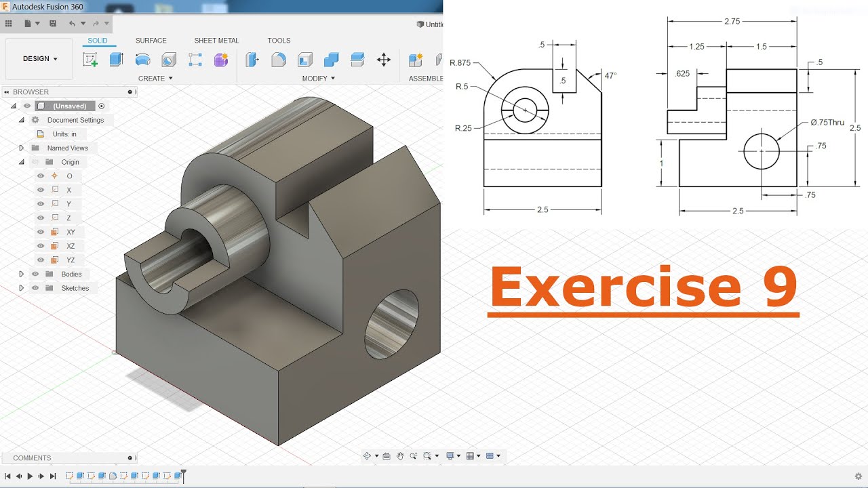Hide the XZ plane
The width and height of the screenshot is (868, 488).
[x=41, y=246]
